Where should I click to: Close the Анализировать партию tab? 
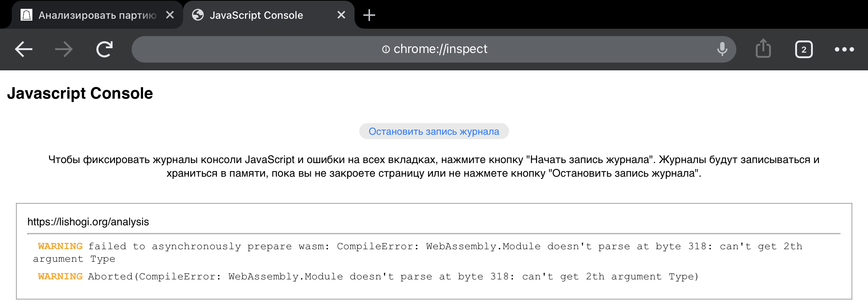(x=170, y=15)
